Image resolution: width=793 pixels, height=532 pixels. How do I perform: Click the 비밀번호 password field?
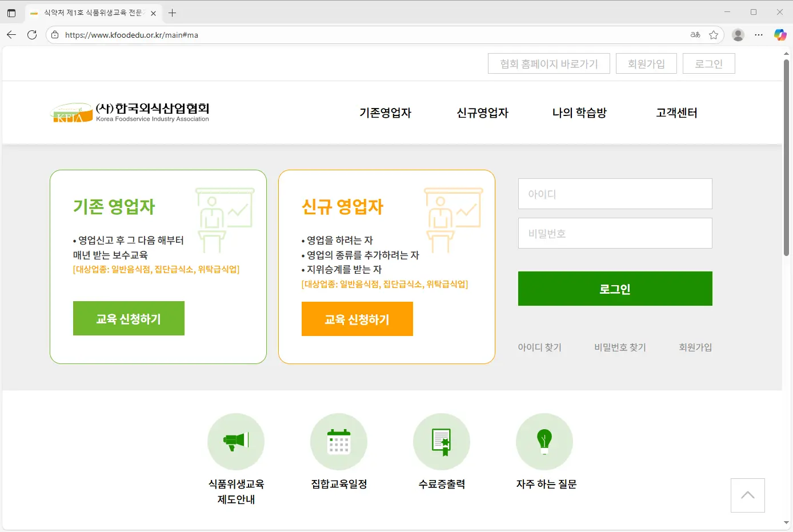click(615, 233)
